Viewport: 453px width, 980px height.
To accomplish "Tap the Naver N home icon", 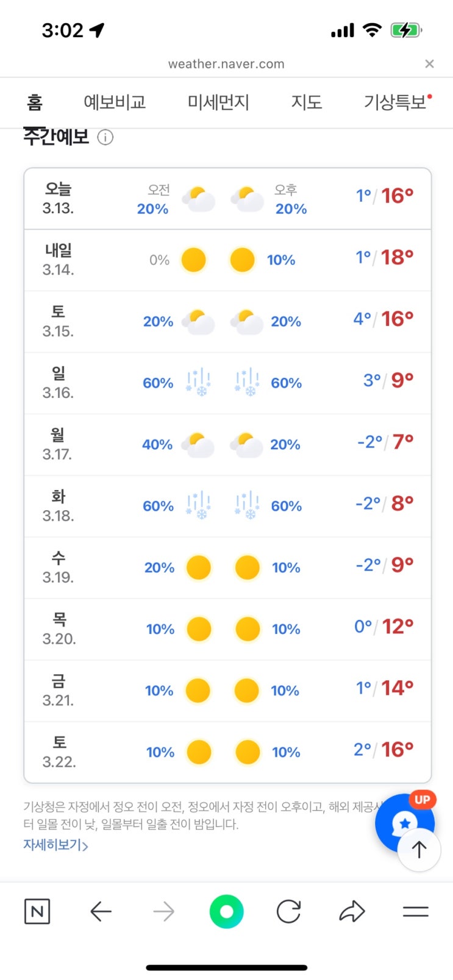I will click(37, 912).
